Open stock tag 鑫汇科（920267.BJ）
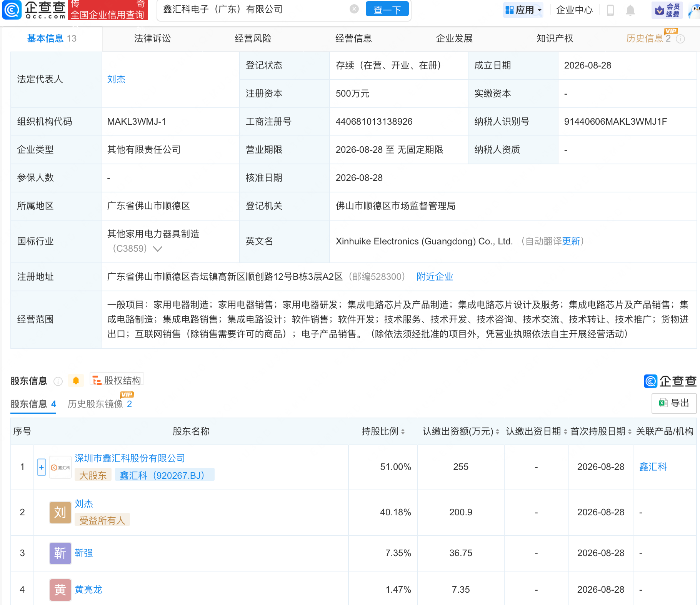The image size is (700, 605). (165, 475)
